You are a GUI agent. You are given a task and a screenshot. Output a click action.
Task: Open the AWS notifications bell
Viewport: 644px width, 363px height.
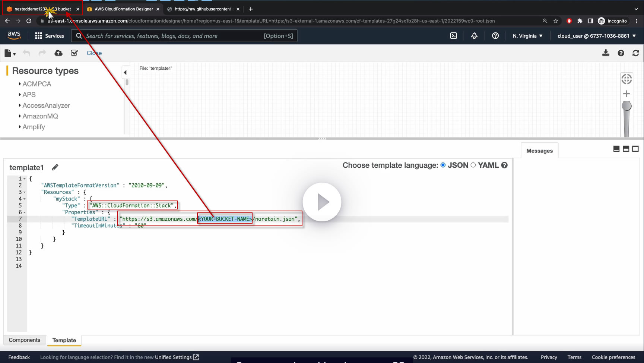coord(474,36)
